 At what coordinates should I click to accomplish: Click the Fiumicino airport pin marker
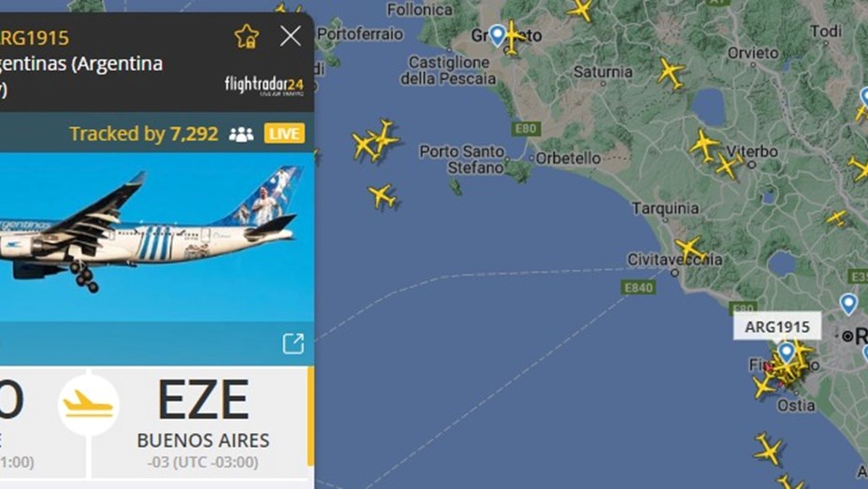(x=787, y=352)
